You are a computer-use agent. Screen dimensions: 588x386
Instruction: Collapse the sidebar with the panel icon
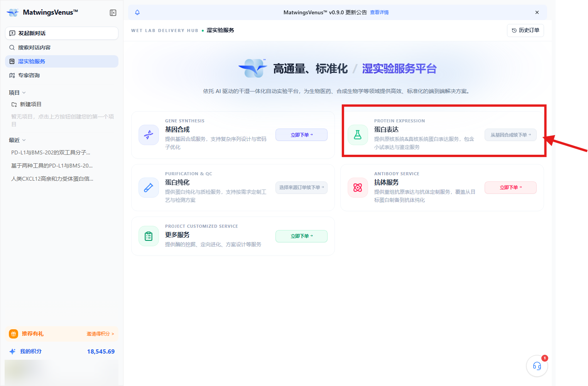[x=113, y=13]
